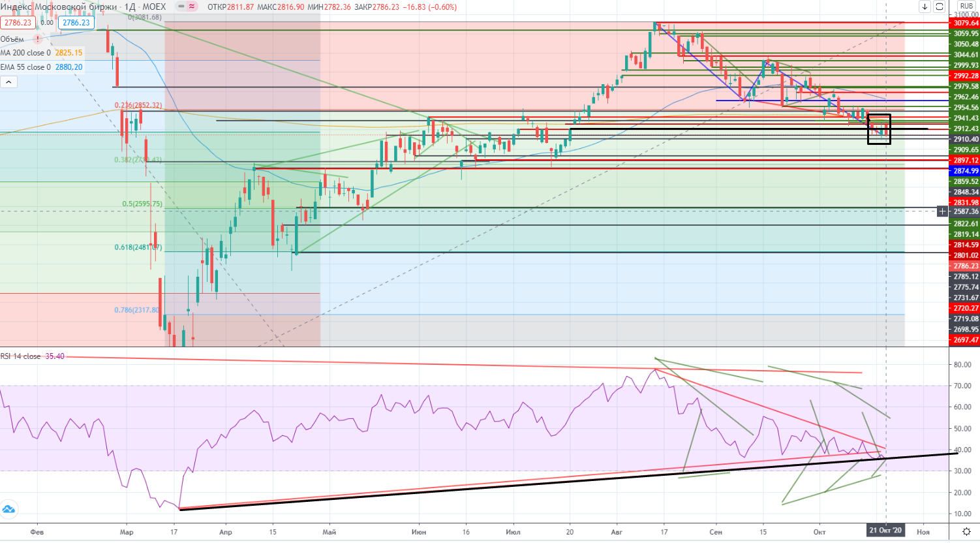Collapse the indicator legend with chevron
Viewport: 980px width, 543px height.
tap(8, 82)
